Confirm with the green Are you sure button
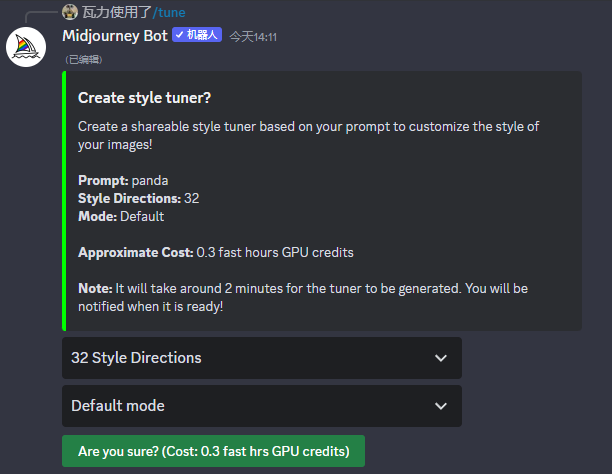The image size is (612, 474). tap(213, 451)
